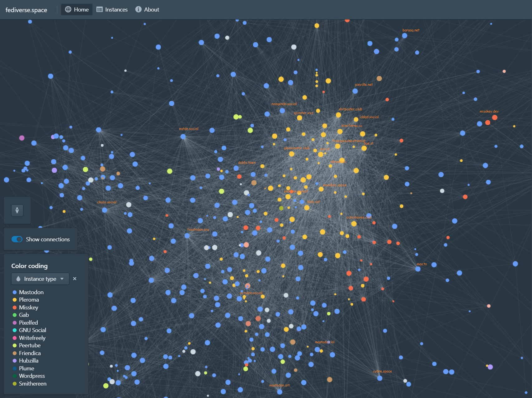
Task: Click the mas.to node label
Action: pos(422,264)
